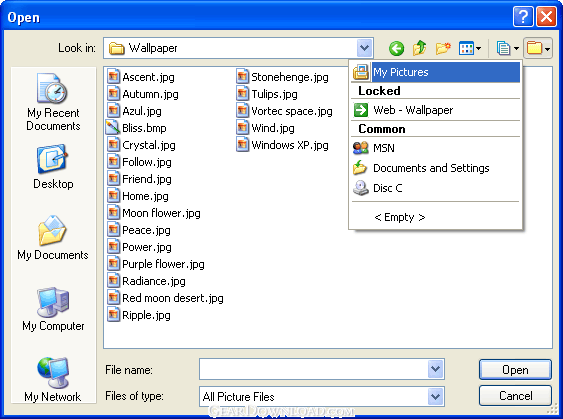Image resolution: width=563 pixels, height=419 pixels.
Task: Select the Bliss.bmp file
Action: coord(137,128)
